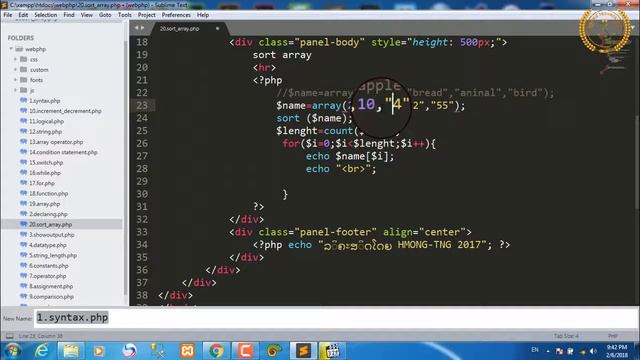Click the New Name input field
Viewport: 640px width, 360px height.
click(336, 318)
